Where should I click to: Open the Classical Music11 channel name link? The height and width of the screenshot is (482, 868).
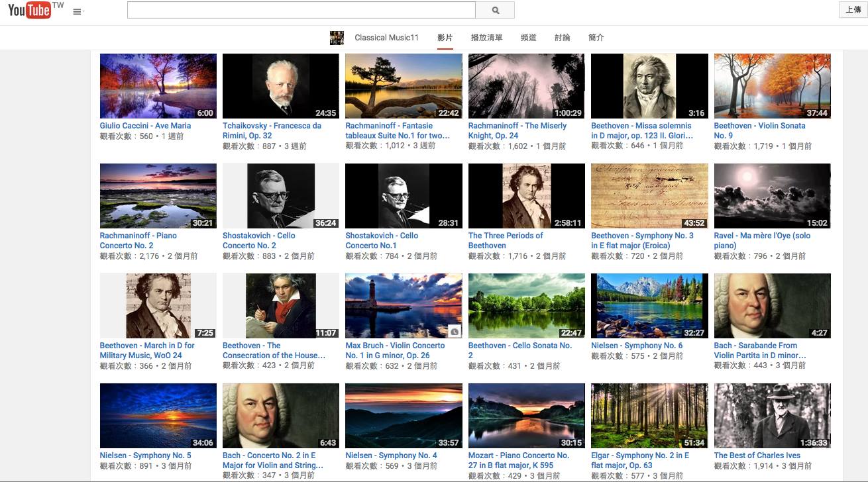pyautogui.click(x=386, y=38)
